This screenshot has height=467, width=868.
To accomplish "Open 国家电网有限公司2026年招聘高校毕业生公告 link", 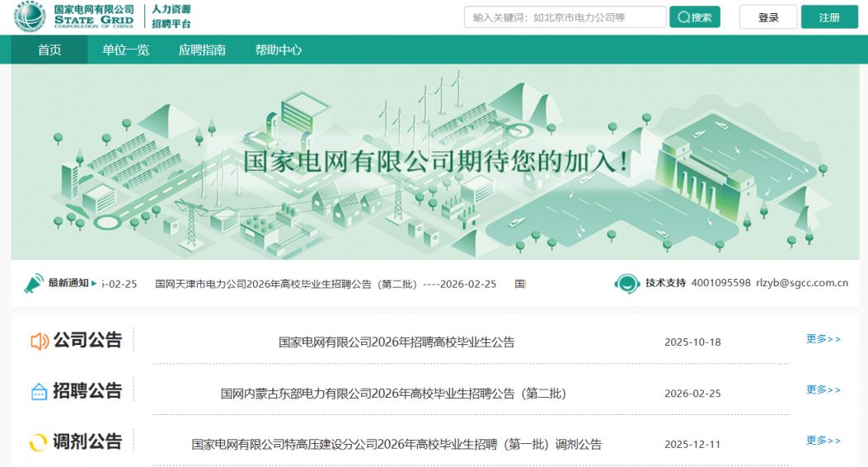I will point(396,342).
